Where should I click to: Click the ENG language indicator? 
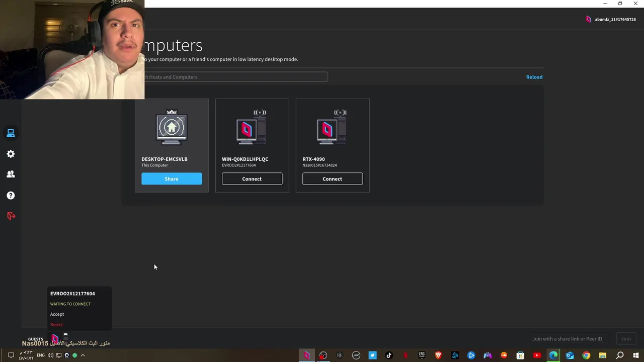click(x=41, y=355)
